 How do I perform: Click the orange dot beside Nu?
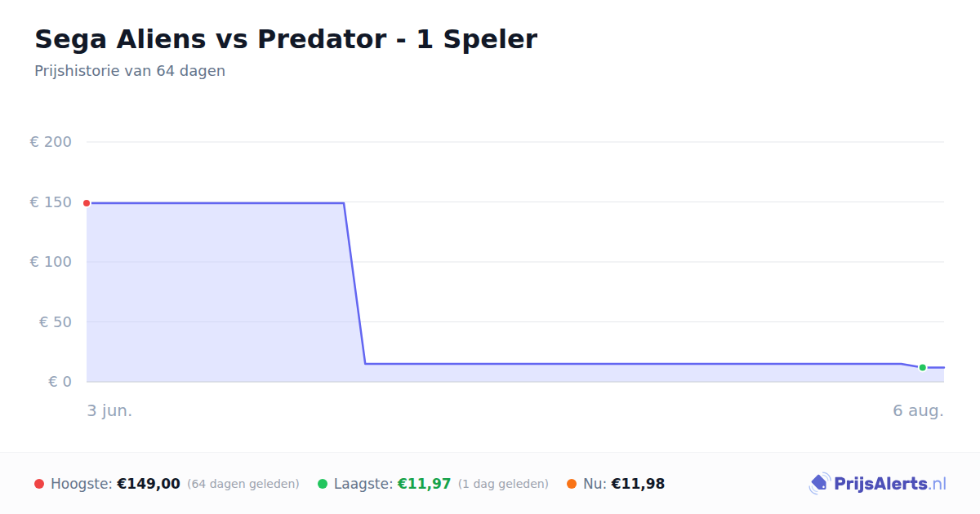(x=572, y=484)
